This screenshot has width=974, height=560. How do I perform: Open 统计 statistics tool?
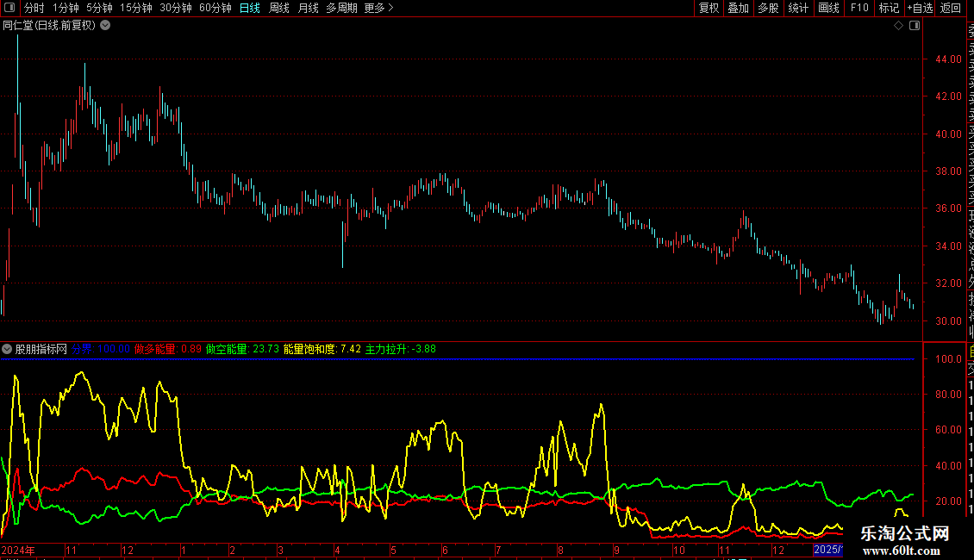[799, 8]
